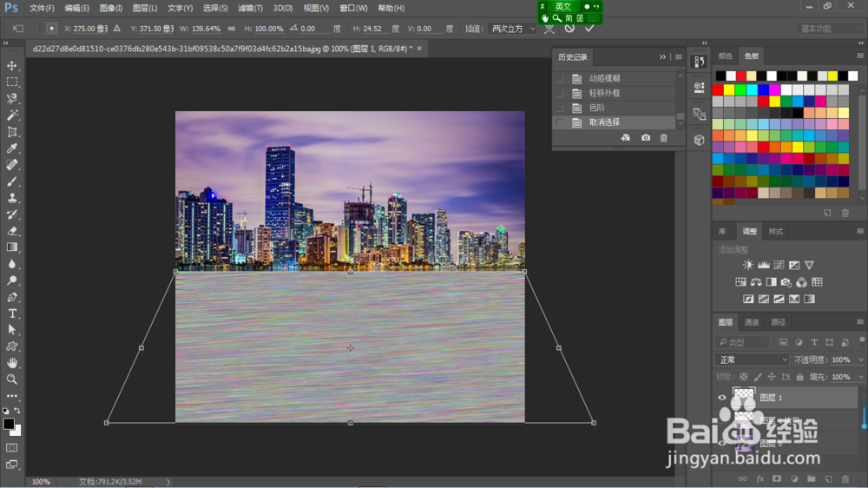Screen dimensions: 868x488
Task: Click the X 275.00 position field
Action: pyautogui.click(x=90, y=29)
